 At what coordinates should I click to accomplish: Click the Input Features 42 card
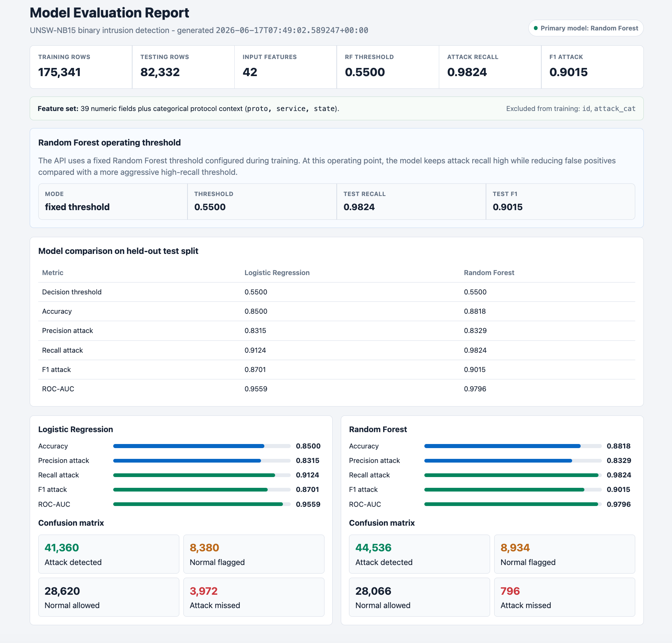click(286, 67)
